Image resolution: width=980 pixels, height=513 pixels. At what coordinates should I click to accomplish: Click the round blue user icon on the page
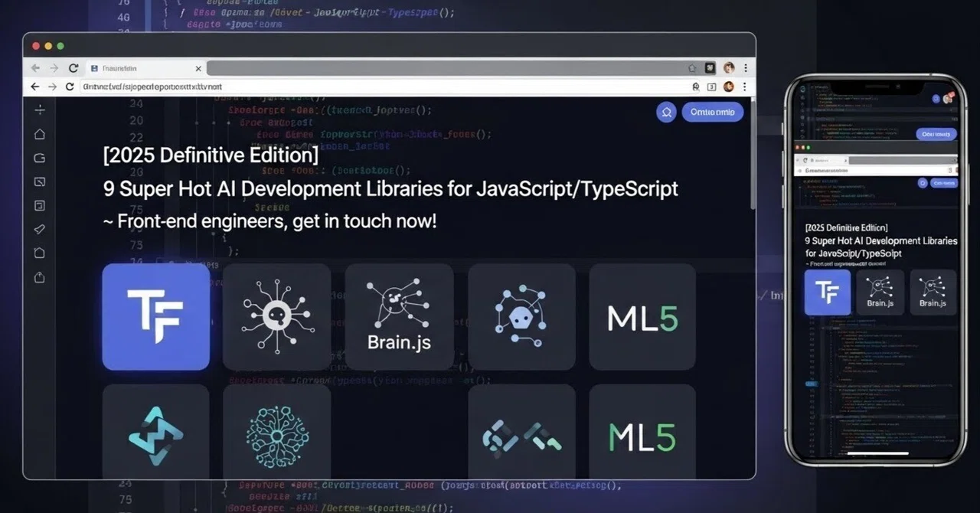coord(666,113)
